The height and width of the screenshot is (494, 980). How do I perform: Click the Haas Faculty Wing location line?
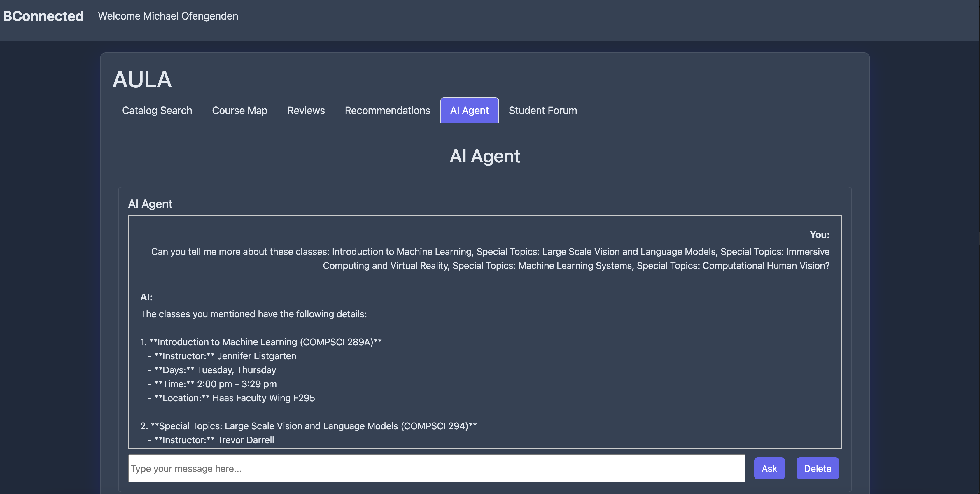231,398
